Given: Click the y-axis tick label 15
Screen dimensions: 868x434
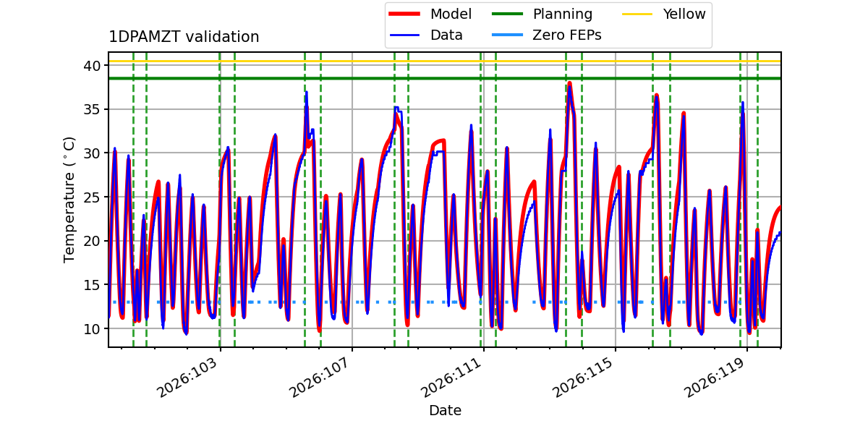Looking at the screenshot, I should point(92,285).
